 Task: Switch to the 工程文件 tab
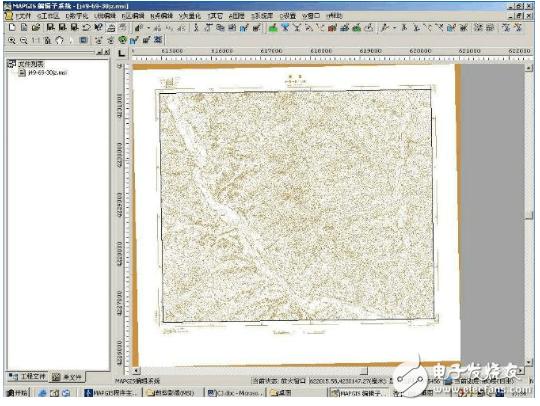coord(28,376)
